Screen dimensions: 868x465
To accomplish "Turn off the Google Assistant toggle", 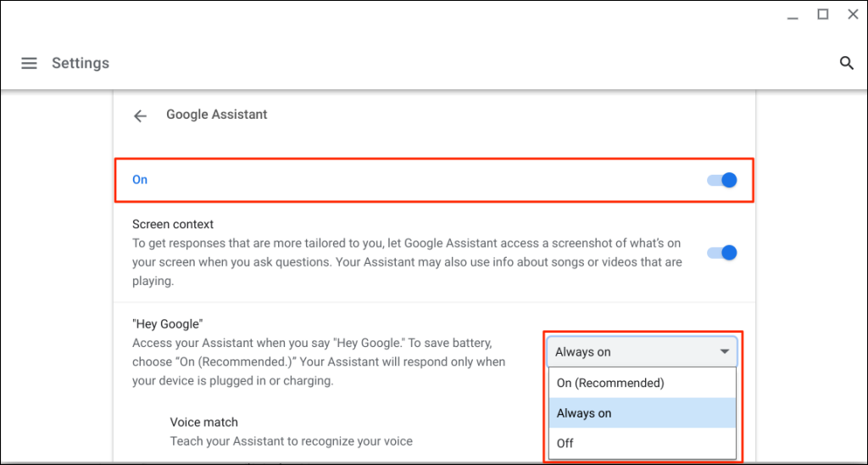I will coord(722,180).
